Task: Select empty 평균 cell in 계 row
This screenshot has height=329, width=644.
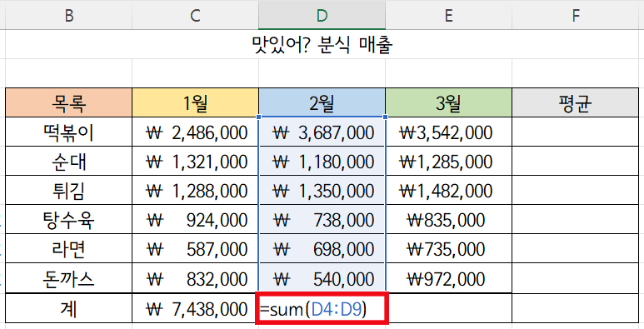Action: [x=576, y=308]
